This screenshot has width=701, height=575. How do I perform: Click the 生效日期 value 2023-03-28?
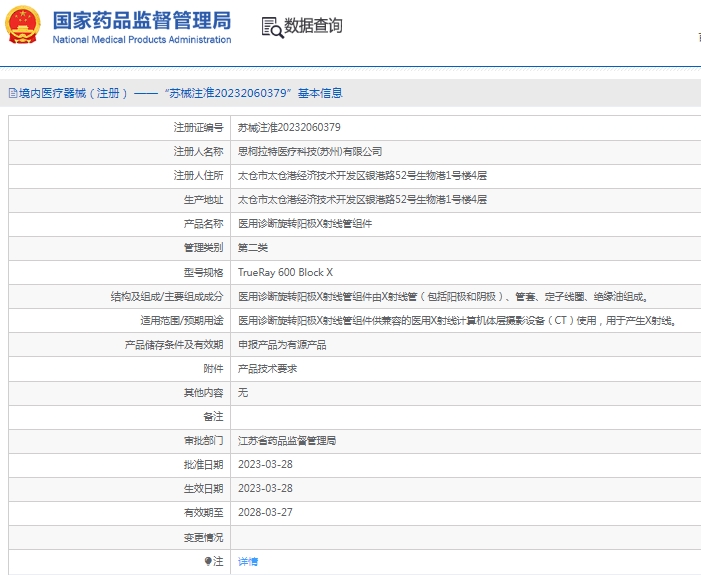tap(265, 488)
